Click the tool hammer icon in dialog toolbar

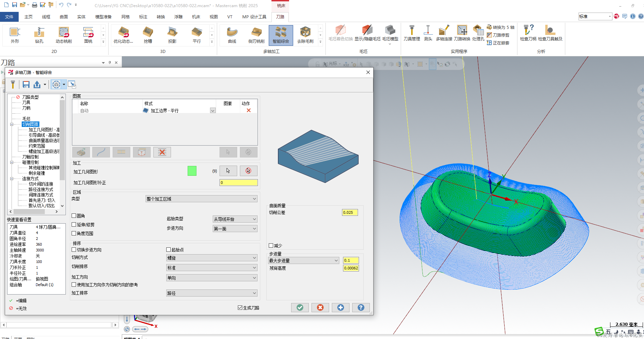click(x=13, y=84)
